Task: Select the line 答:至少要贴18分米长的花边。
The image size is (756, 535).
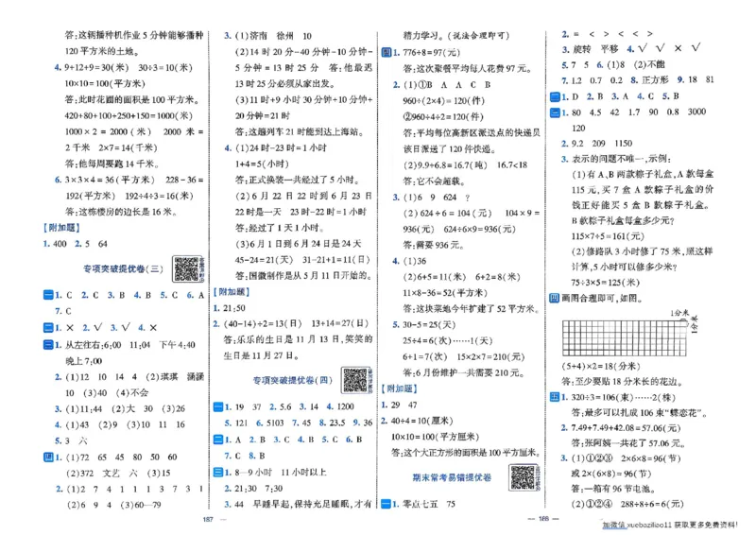Action: [x=623, y=382]
